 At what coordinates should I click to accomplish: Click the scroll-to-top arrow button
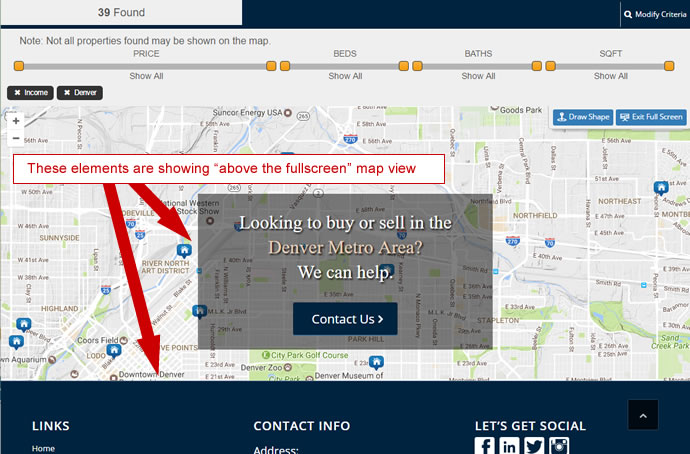[x=643, y=415]
